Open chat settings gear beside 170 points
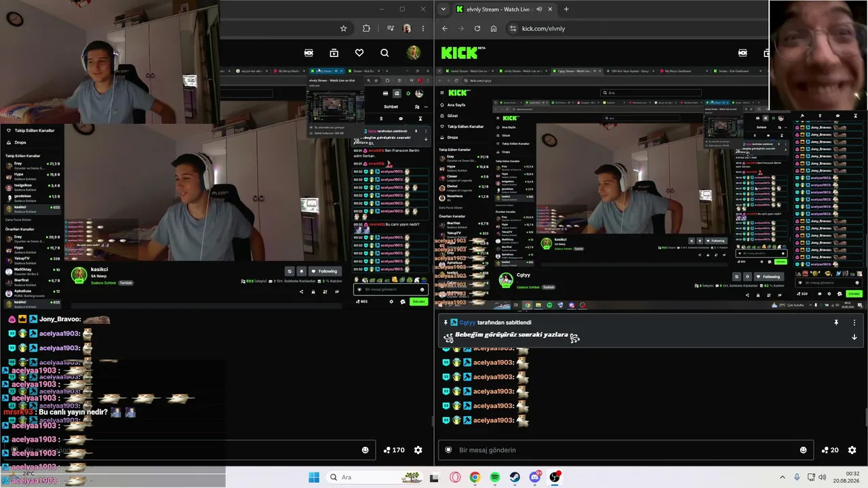 pyautogui.click(x=418, y=450)
